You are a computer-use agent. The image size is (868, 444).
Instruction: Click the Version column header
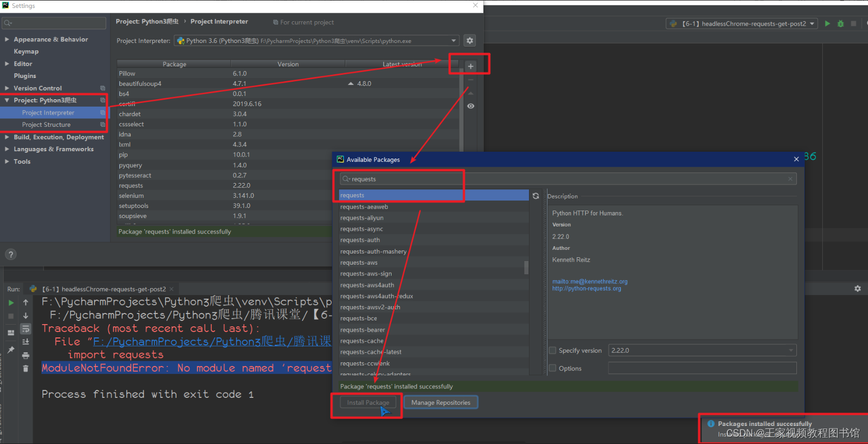288,64
